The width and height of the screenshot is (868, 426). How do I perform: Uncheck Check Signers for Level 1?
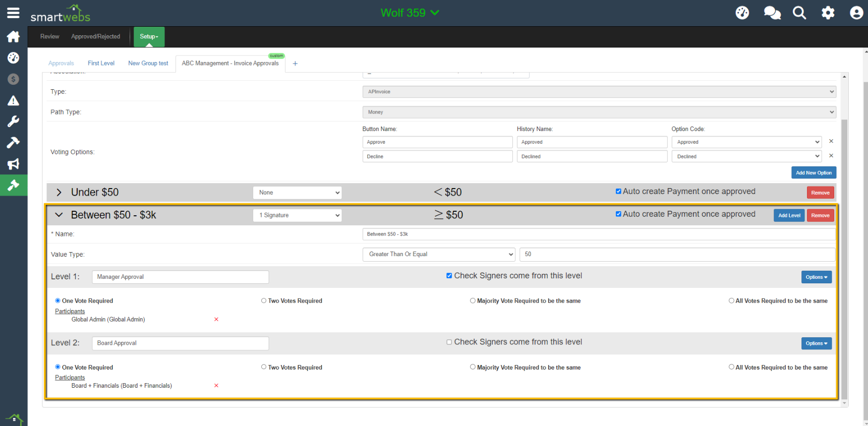click(449, 276)
